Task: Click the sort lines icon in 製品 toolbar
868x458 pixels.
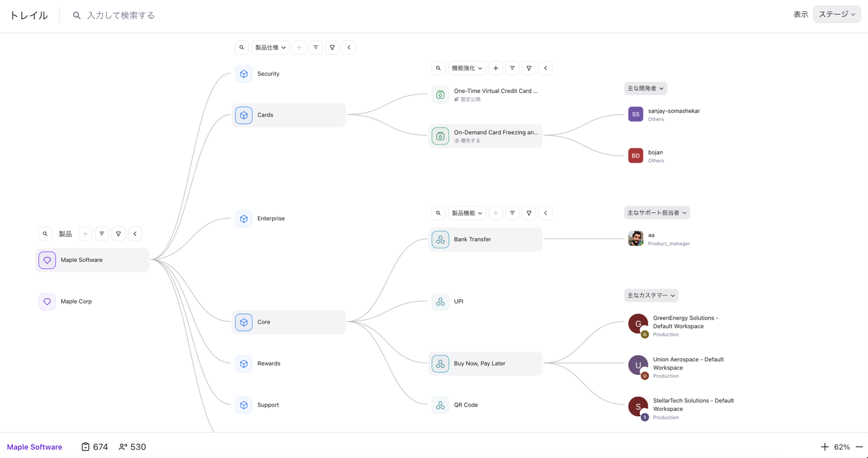Action: click(x=102, y=234)
